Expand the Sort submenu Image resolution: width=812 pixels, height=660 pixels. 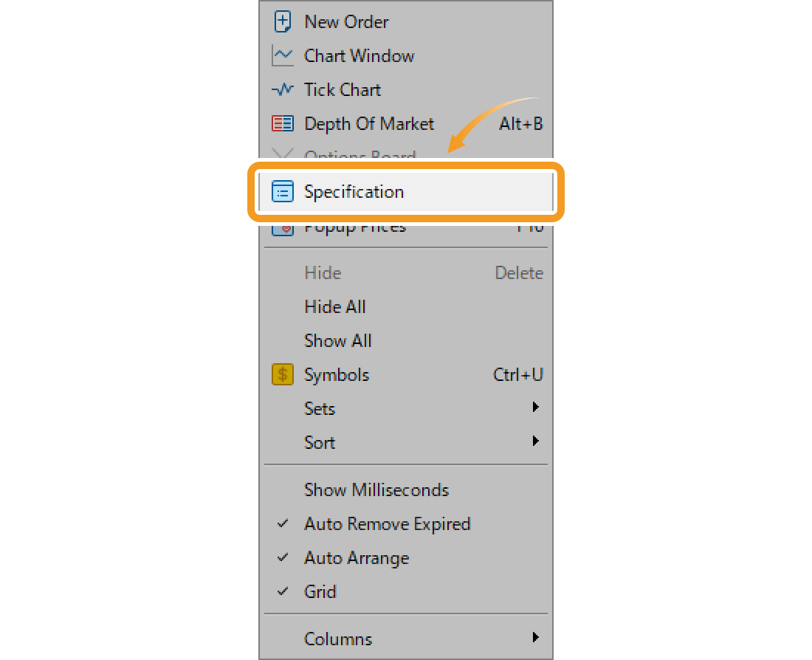coord(320,442)
